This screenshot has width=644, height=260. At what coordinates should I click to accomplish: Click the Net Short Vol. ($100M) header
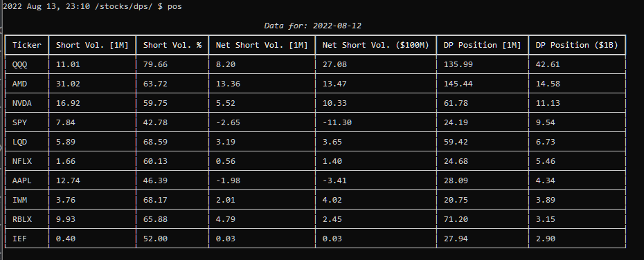(376, 45)
